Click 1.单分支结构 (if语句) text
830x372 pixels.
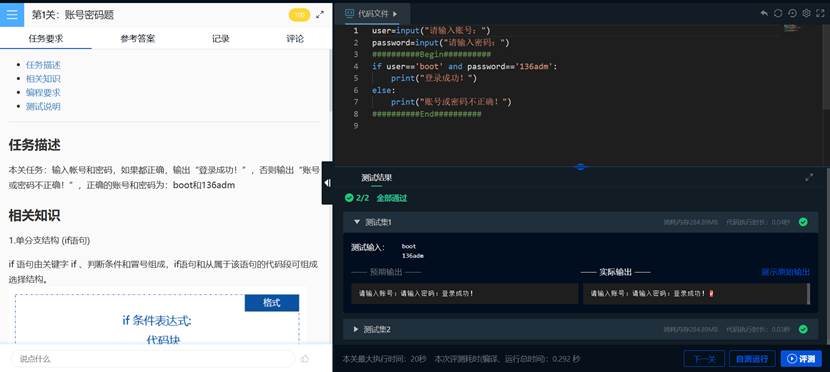(49, 240)
